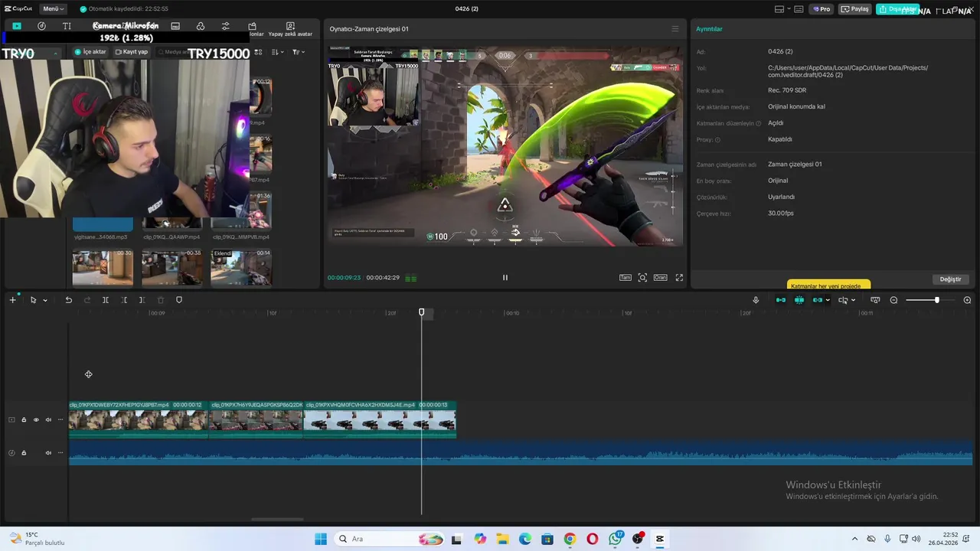Open the Windows Start menu
Image resolution: width=980 pixels, height=551 pixels.
pos(320,539)
